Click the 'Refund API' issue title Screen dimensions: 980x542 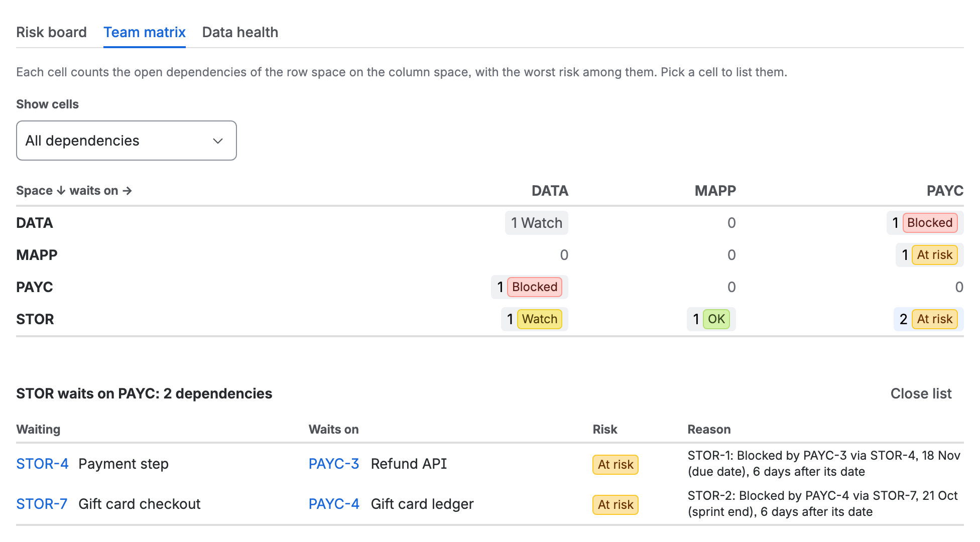pos(409,464)
